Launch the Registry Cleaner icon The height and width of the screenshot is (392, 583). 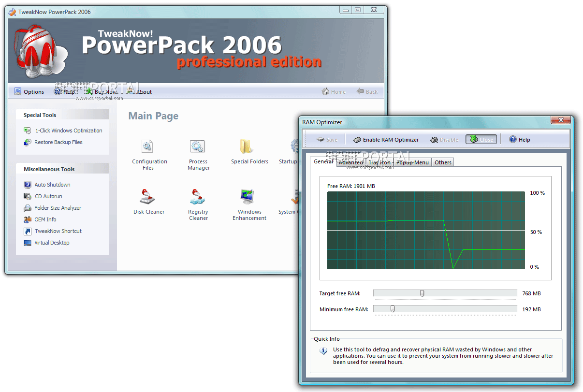[198, 197]
